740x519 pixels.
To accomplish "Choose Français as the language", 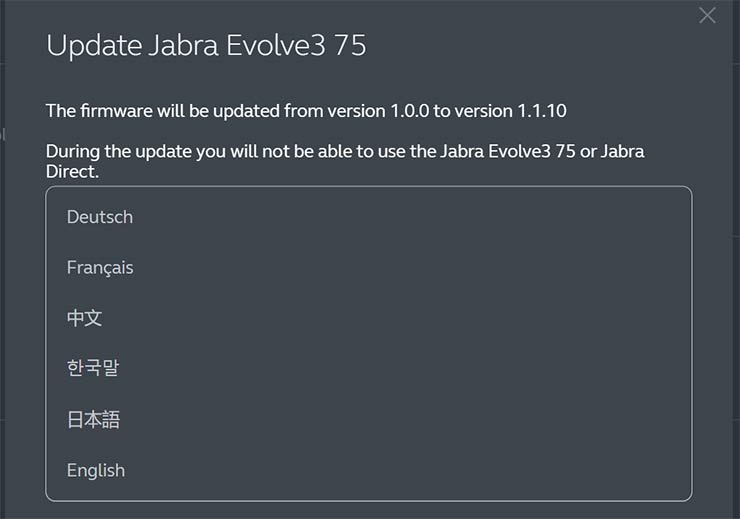I will coord(100,268).
